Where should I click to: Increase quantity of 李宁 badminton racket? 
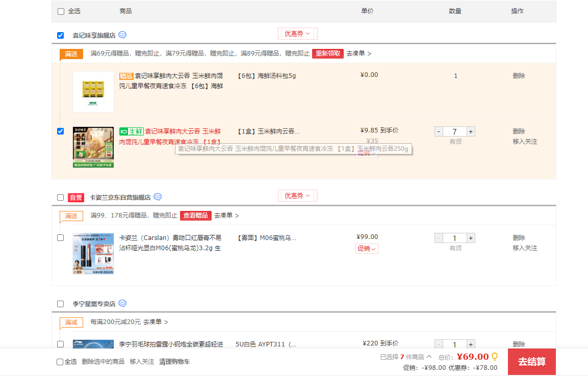coord(471,344)
